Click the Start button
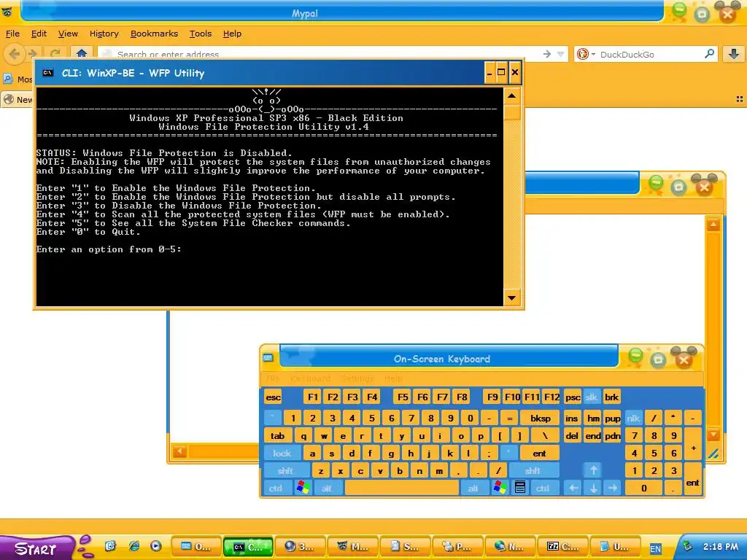This screenshot has width=747, height=560. pyautogui.click(x=36, y=548)
